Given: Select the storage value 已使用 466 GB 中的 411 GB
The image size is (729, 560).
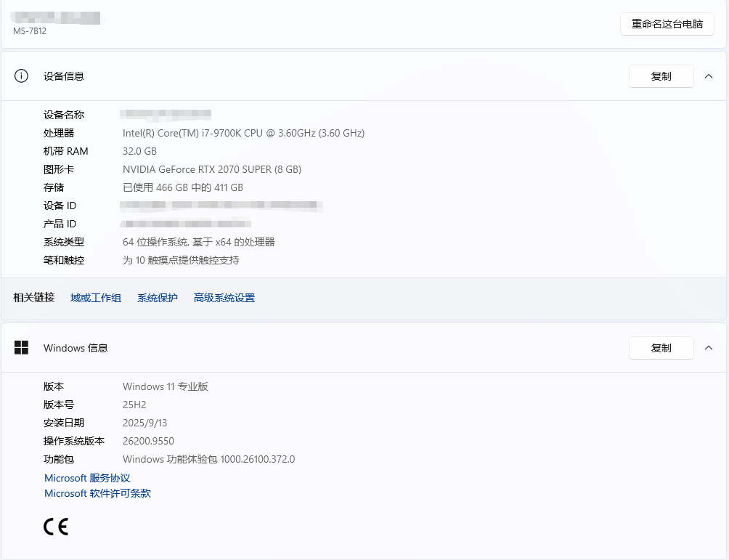Looking at the screenshot, I should 183,187.
